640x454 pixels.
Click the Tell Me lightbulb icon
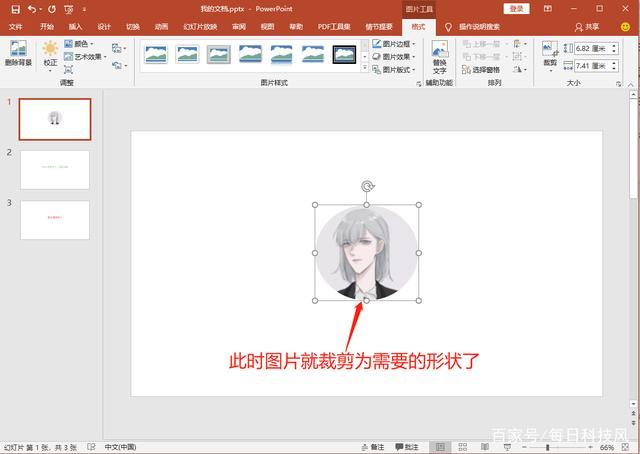448,27
